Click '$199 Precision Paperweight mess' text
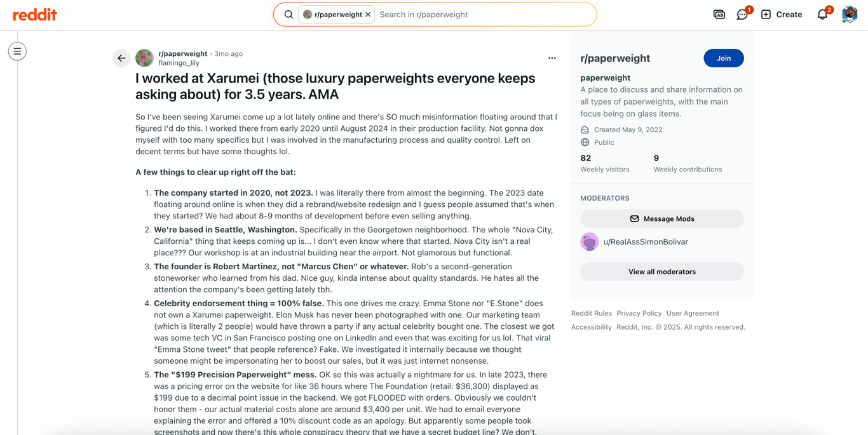 pos(235,375)
